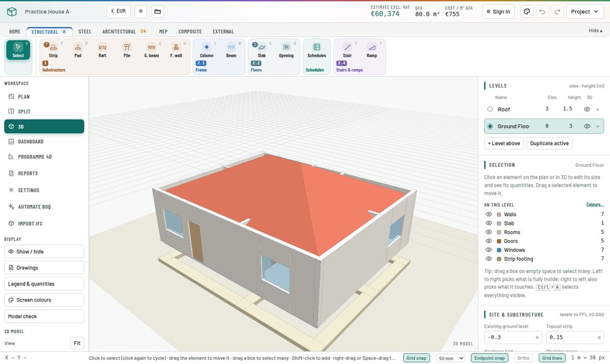Click the Existing ground level field
610x364 pixels.
pos(513,337)
